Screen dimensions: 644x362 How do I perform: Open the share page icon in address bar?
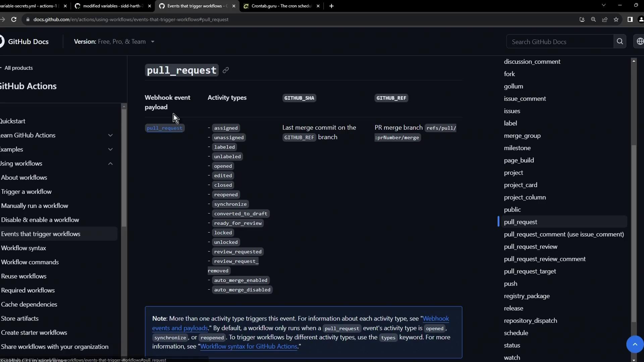[605, 19]
